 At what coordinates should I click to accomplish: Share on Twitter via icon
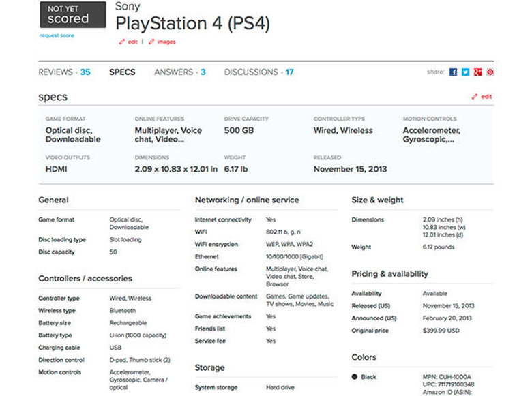click(x=465, y=72)
